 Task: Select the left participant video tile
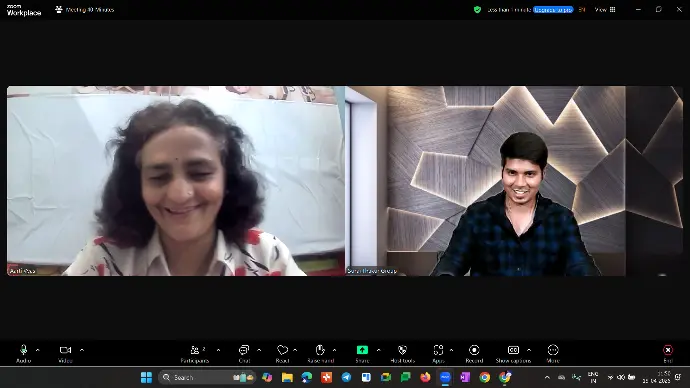click(176, 181)
